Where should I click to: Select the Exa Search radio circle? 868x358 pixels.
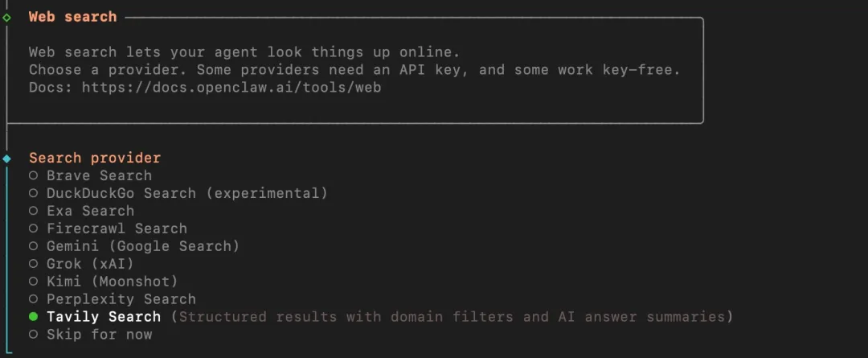(33, 211)
